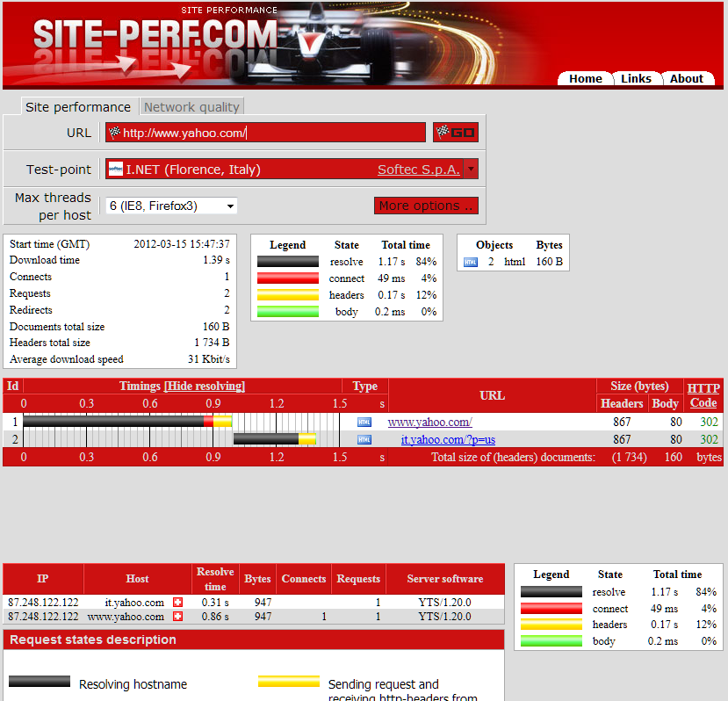Screen dimensions: 728x701
Task: Click the timing bar for request 2
Action: 274,439
